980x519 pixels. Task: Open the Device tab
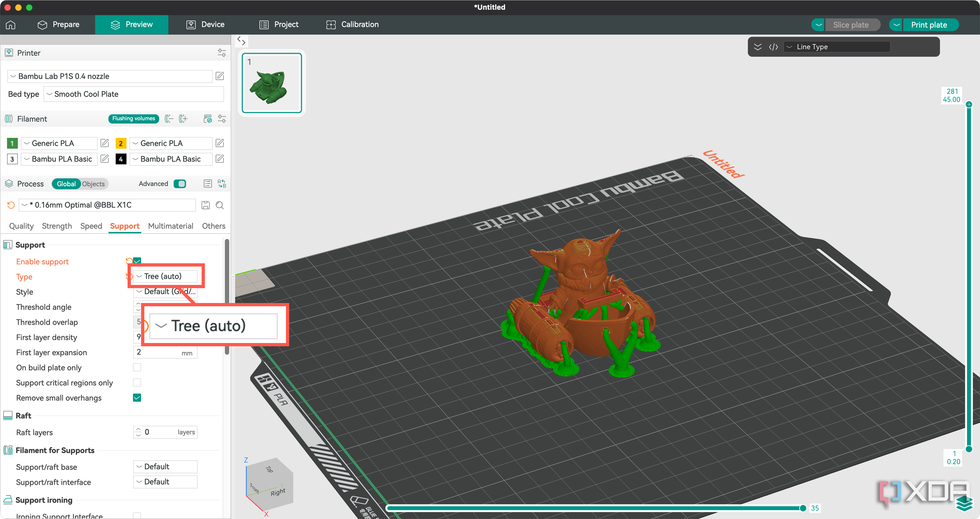click(205, 25)
